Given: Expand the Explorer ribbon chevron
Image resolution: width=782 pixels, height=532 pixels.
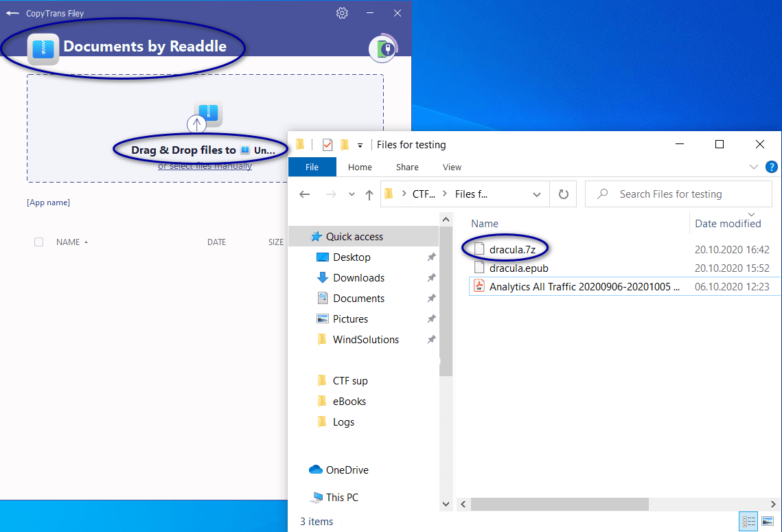Looking at the screenshot, I should coord(754,167).
